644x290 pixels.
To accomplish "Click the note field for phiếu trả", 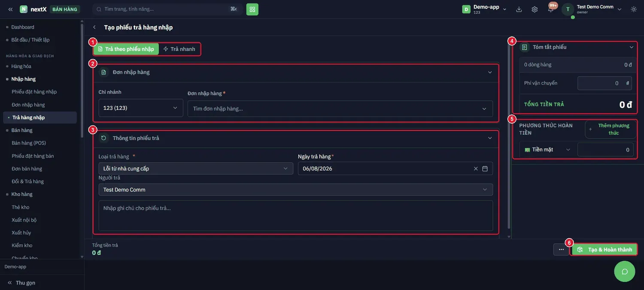I will [x=296, y=216].
